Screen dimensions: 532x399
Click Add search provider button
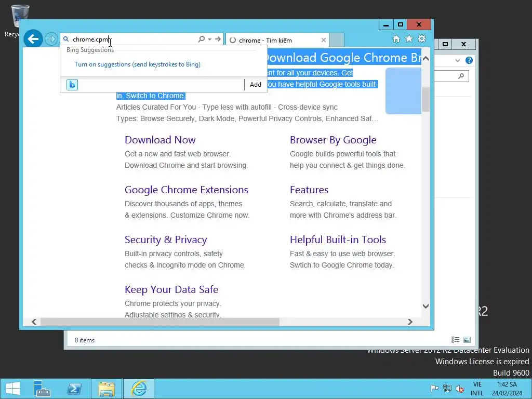click(x=256, y=85)
